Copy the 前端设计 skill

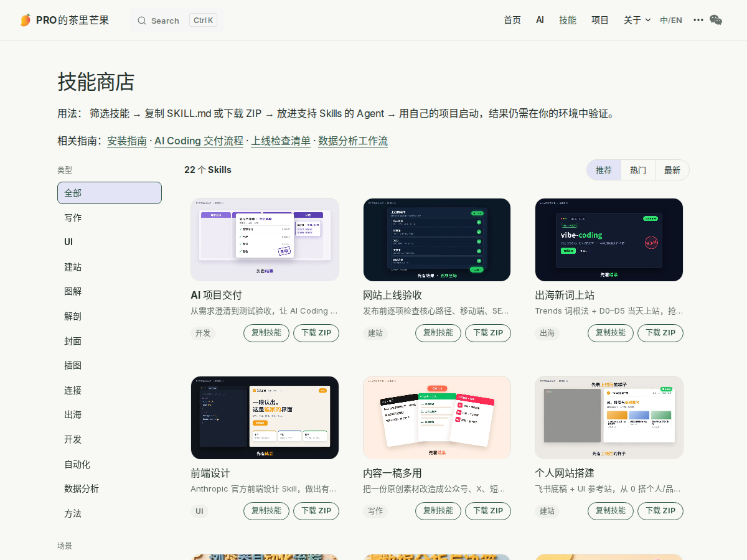tap(266, 511)
